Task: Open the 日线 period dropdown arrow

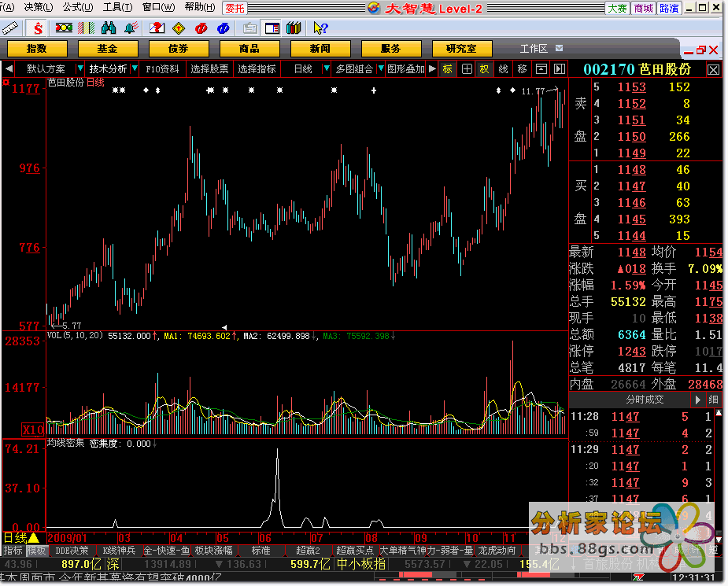Action: click(x=327, y=69)
